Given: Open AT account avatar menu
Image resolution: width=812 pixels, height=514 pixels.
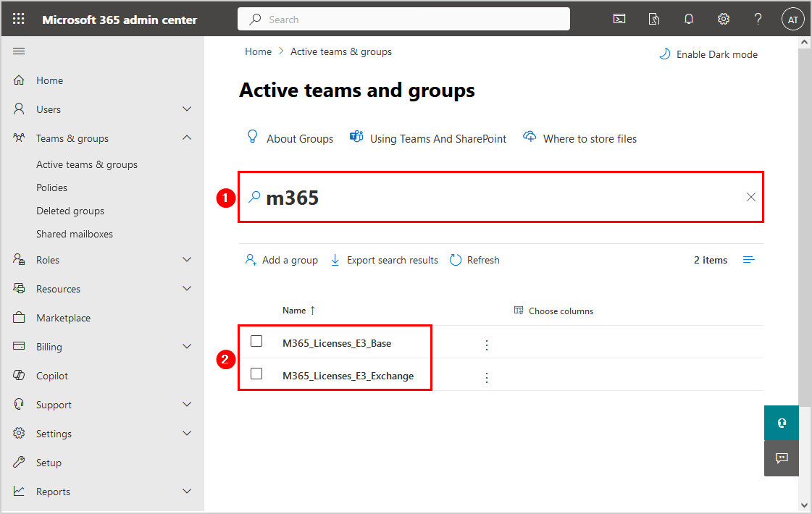Looking at the screenshot, I should 793,20.
